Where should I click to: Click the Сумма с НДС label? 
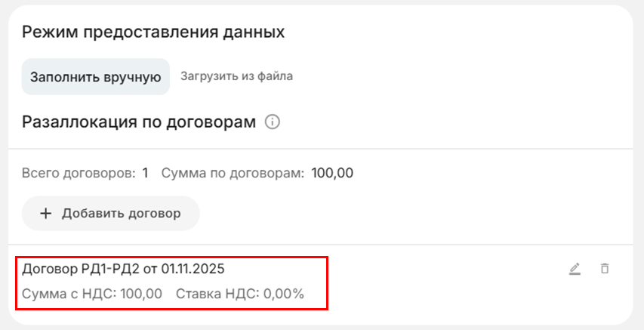(69, 294)
